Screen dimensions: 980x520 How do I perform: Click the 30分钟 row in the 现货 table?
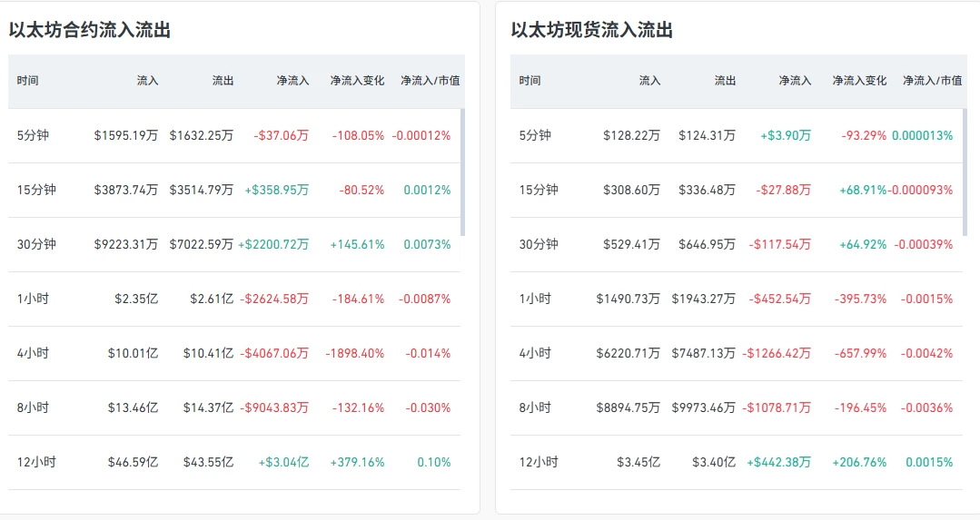pyautogui.click(x=737, y=244)
